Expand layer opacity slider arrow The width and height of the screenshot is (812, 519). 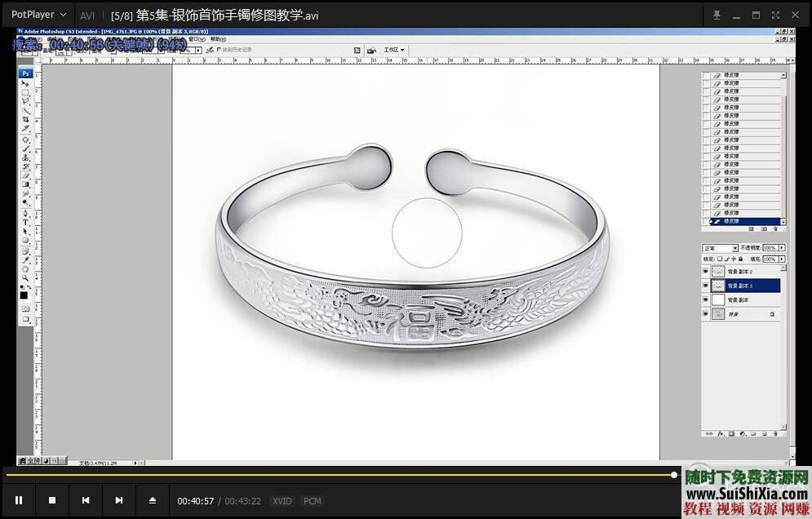click(x=782, y=248)
